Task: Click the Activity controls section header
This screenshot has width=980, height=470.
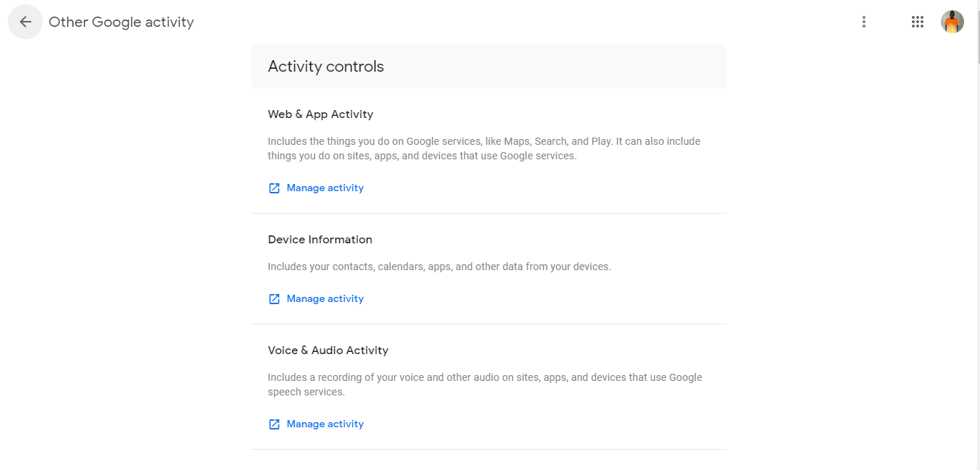Action: [x=326, y=67]
